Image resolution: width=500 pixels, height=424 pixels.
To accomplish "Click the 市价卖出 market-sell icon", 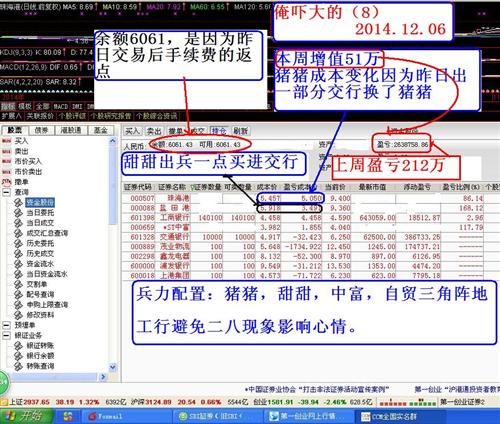I will coord(6,172).
